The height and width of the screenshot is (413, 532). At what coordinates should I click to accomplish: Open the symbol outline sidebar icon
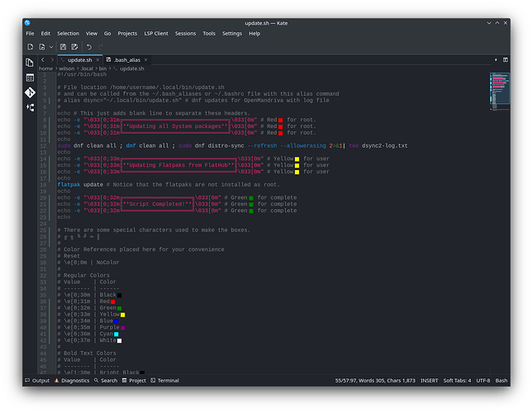pos(30,107)
